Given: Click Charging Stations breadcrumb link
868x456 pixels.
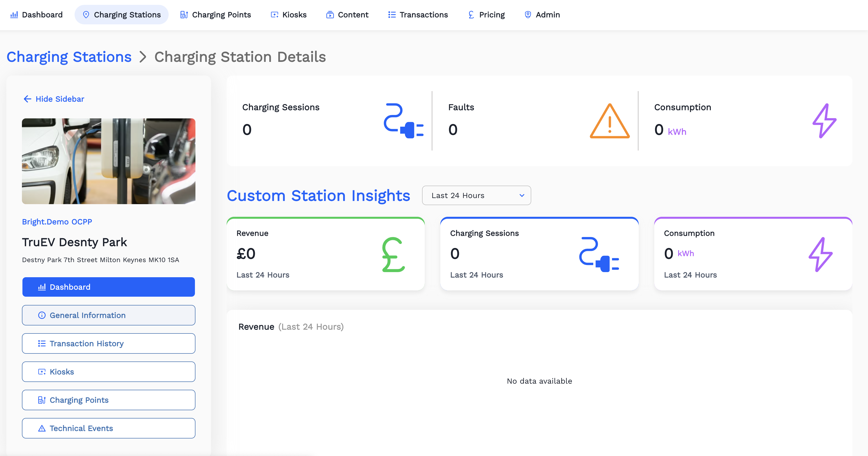Looking at the screenshot, I should (x=69, y=57).
